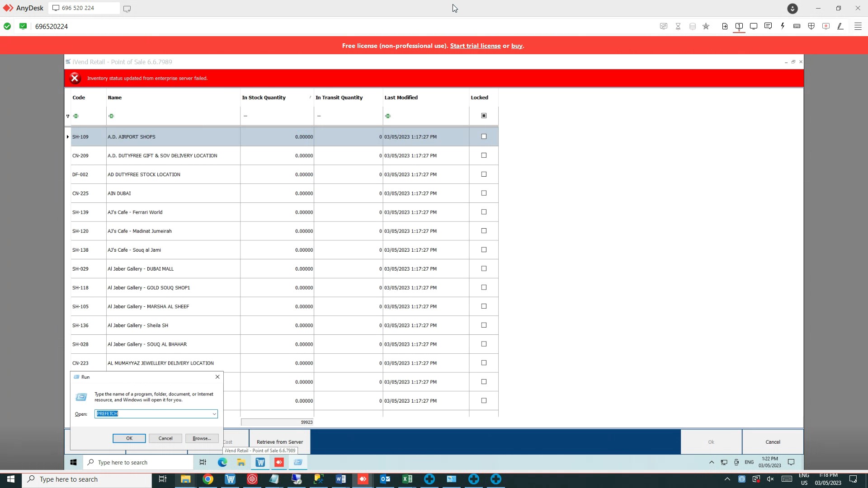Follow the Start trial license link
Viewport: 868px width, 488px height.
click(x=475, y=46)
